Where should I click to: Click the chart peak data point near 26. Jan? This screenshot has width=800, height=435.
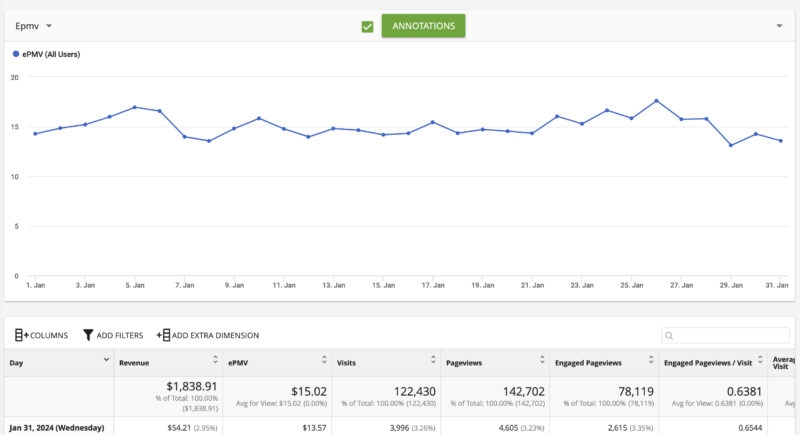pos(656,101)
